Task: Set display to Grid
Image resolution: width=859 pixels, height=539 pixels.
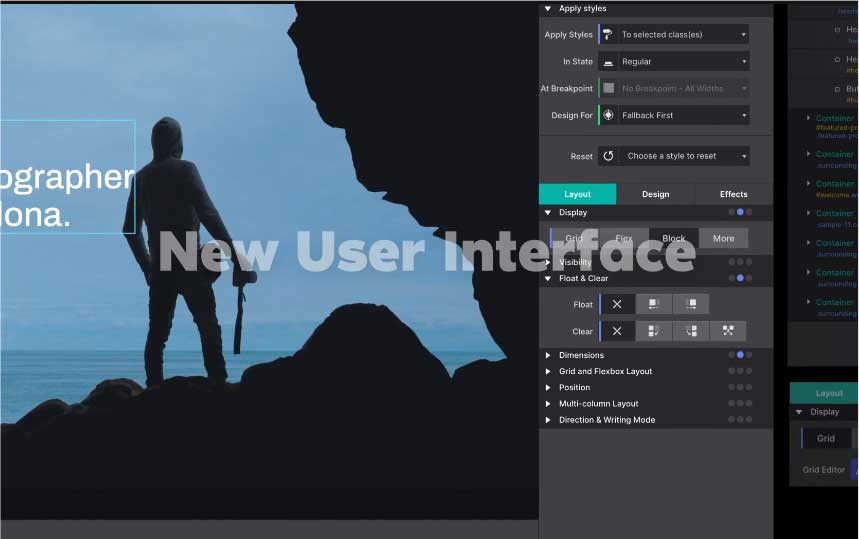Action: coord(574,238)
